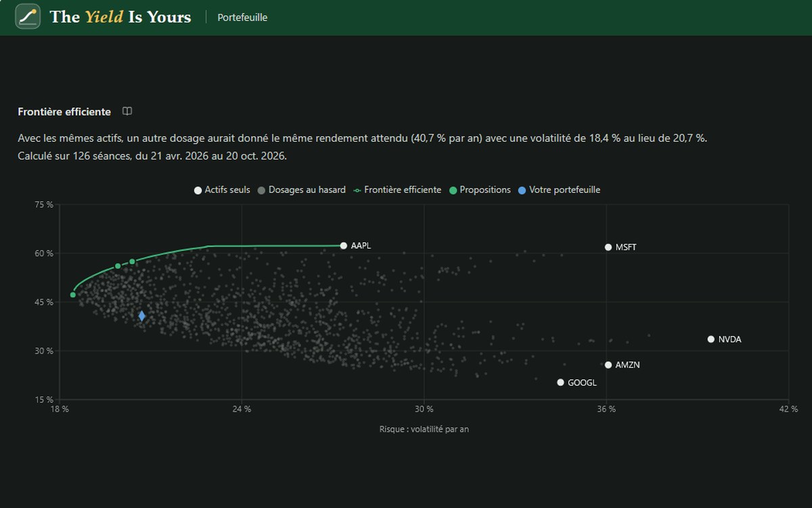812x508 pixels.
Task: Click the "24 %" x-axis label
Action: click(242, 409)
